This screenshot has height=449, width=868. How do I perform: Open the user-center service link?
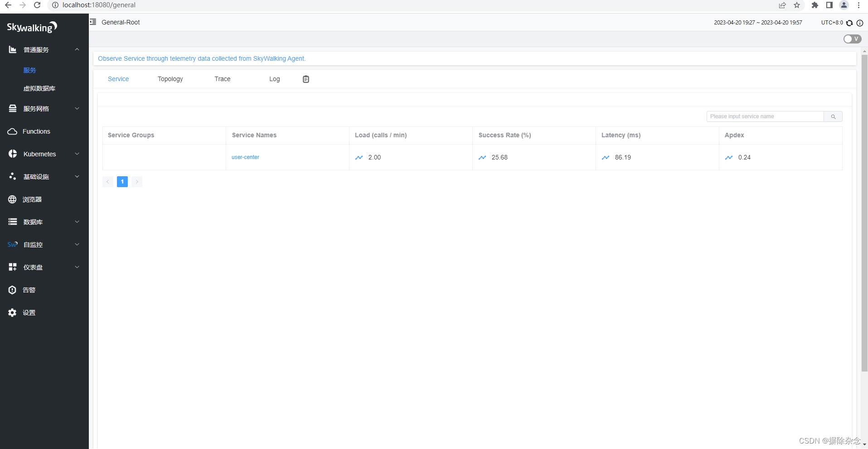click(245, 157)
